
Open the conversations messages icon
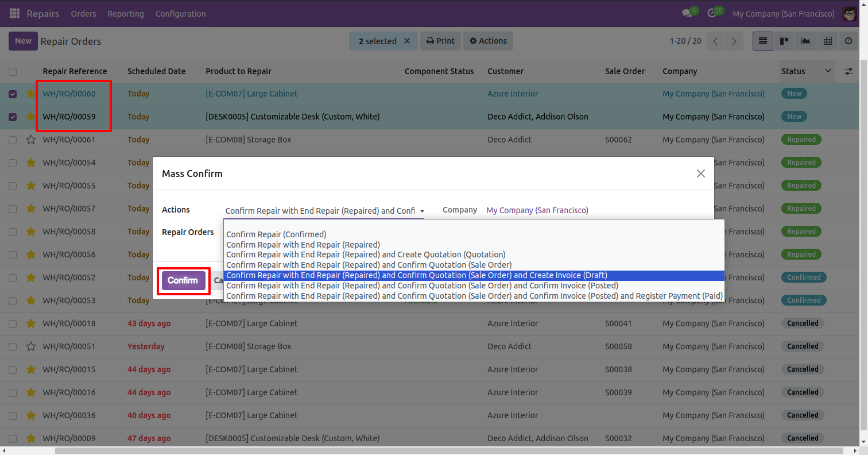(687, 13)
